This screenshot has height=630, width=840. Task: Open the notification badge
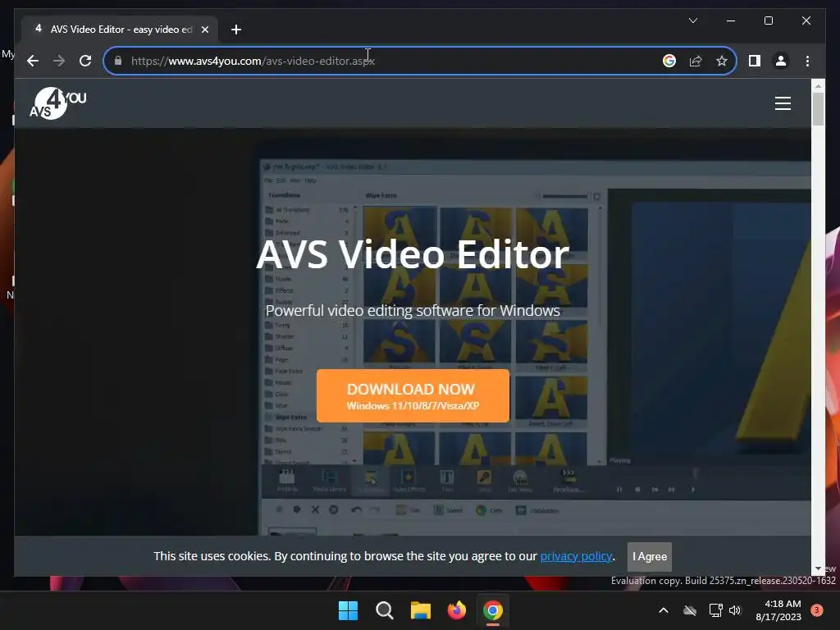pyautogui.click(x=816, y=610)
